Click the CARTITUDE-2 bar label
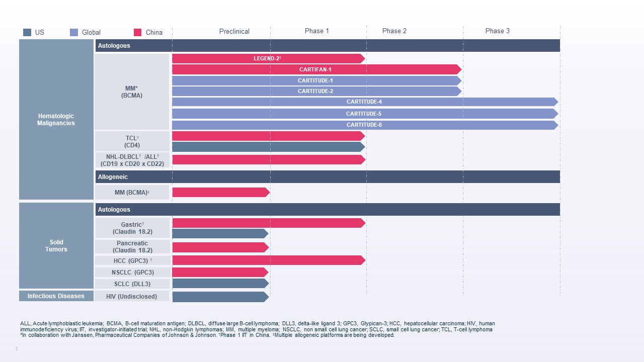 tap(315, 91)
